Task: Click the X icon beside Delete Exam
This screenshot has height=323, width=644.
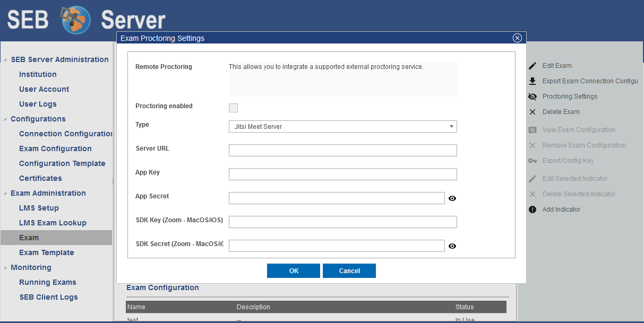Action: pos(533,112)
